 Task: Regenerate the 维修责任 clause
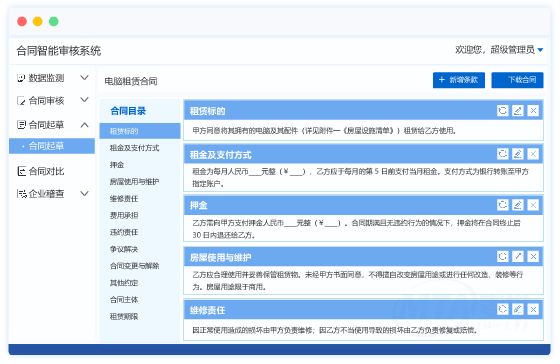(502, 309)
